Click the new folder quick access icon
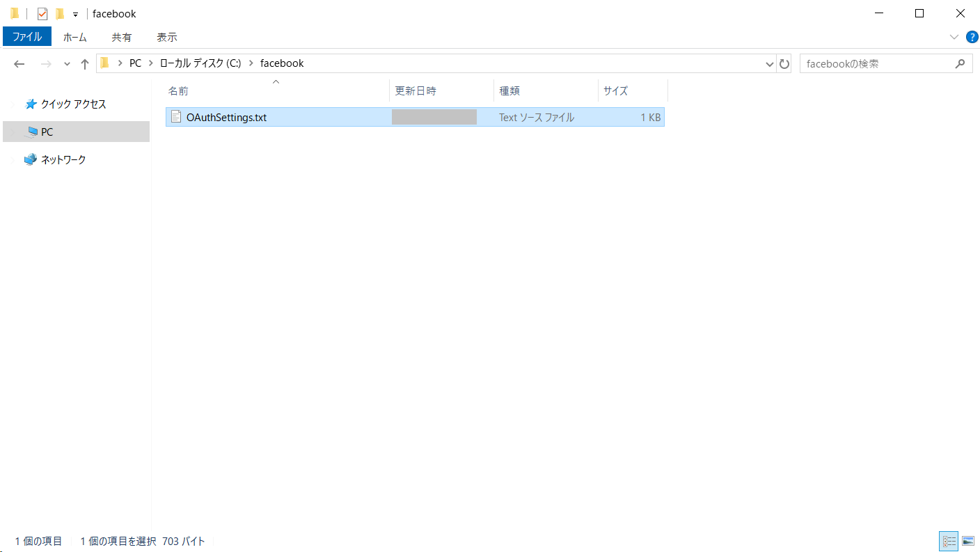Image resolution: width=980 pixels, height=552 pixels. click(x=60, y=14)
